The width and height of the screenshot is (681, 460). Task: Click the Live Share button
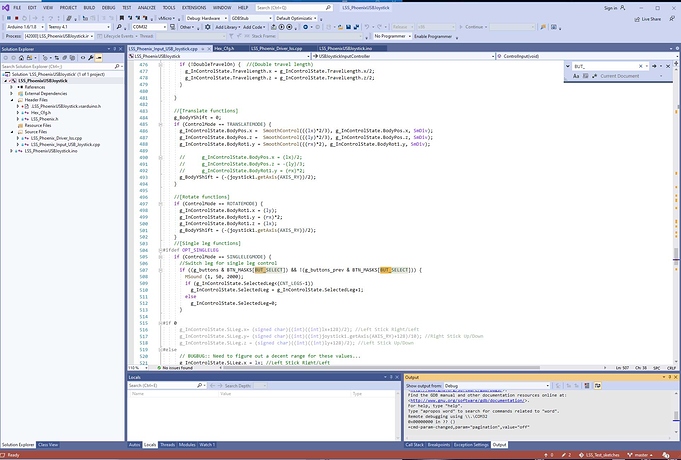coord(648,19)
